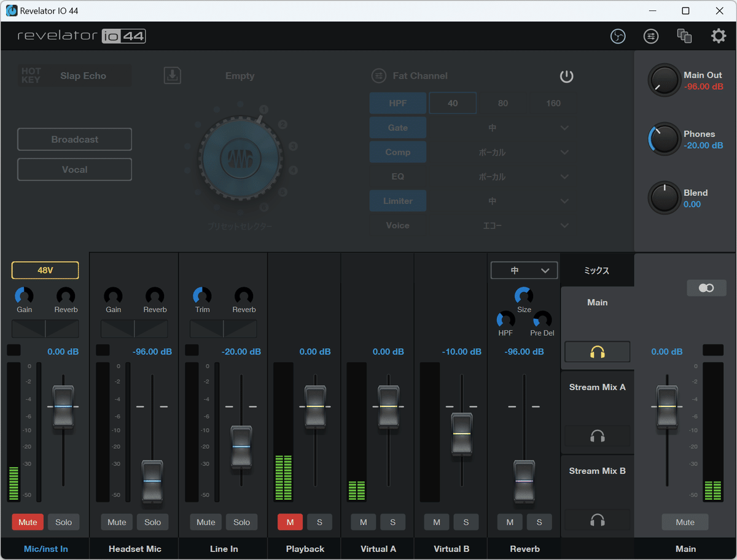737x560 pixels.
Task: Click the Stream Mix A headphones icon
Action: (598, 436)
